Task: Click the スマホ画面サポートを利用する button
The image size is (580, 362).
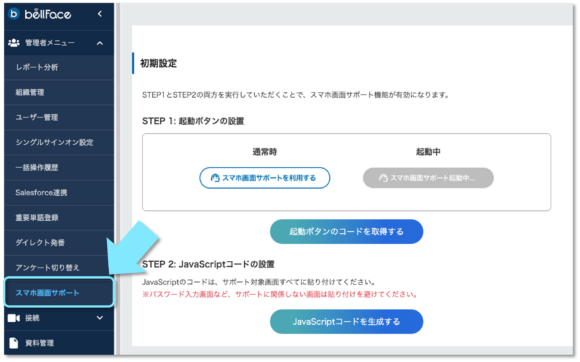Action: [264, 178]
